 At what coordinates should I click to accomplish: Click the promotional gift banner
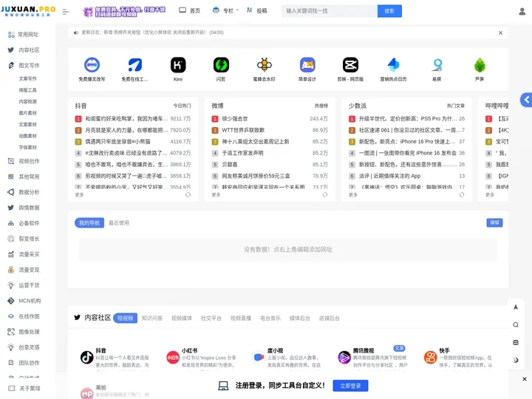tap(124, 12)
